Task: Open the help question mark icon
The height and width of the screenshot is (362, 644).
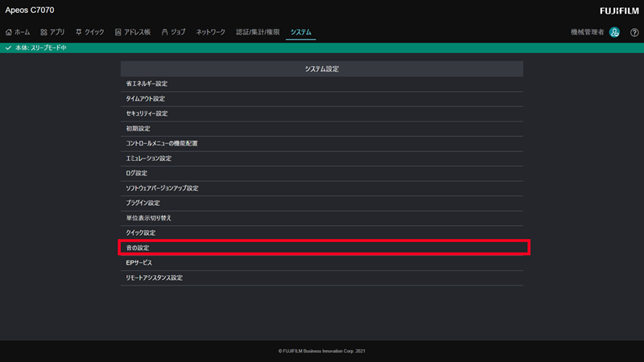Action: [x=634, y=32]
